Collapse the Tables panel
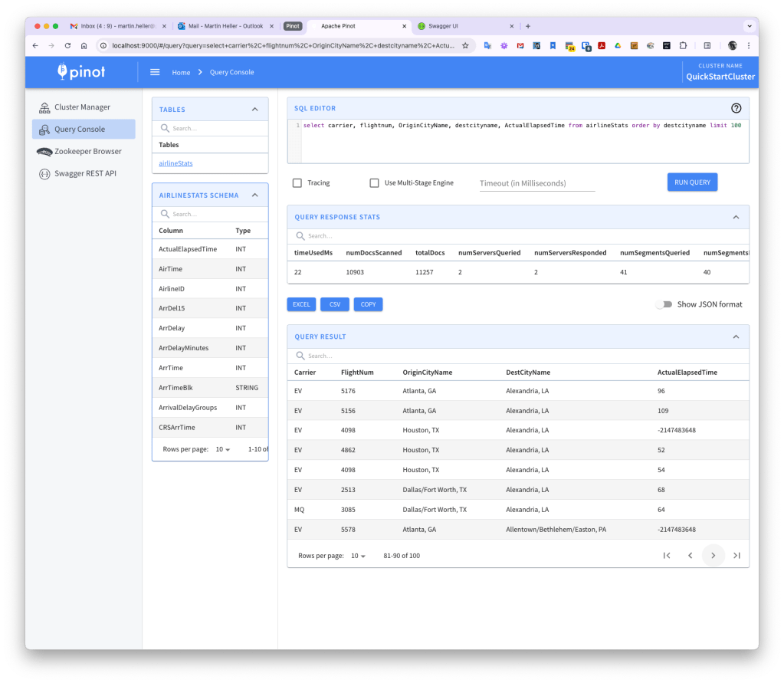 pyautogui.click(x=255, y=110)
